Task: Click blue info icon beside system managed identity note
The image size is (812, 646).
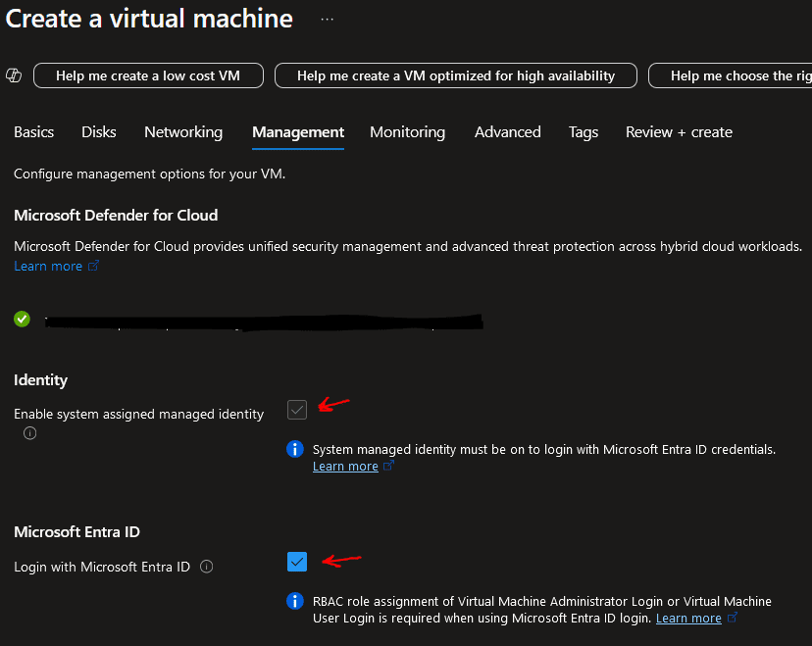Action: click(295, 449)
